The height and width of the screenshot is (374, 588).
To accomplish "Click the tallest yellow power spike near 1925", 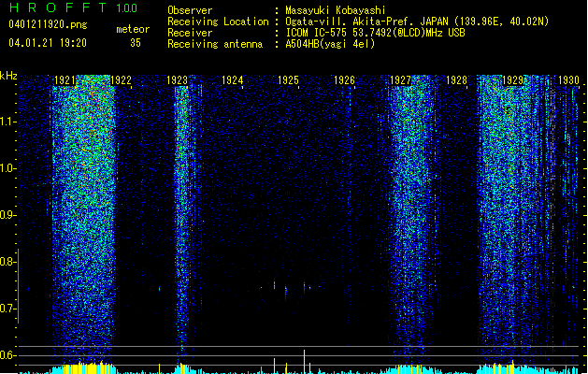I will pyautogui.click(x=304, y=362).
